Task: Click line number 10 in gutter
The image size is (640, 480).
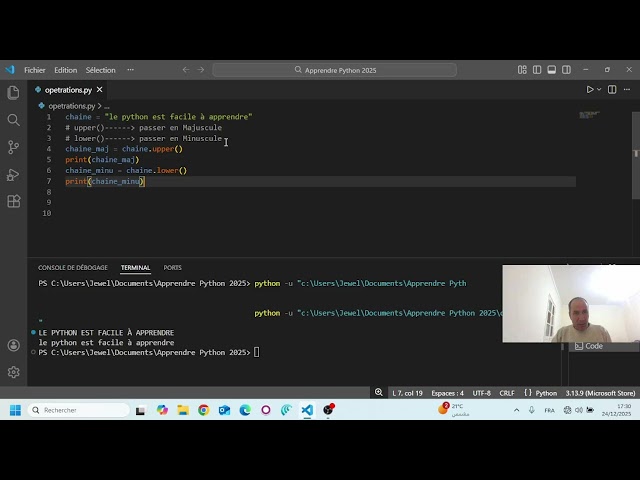Action: pyautogui.click(x=47, y=213)
